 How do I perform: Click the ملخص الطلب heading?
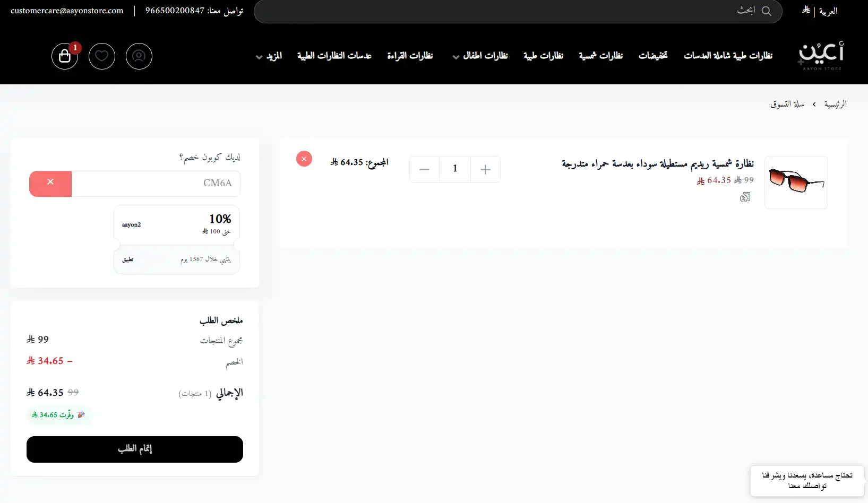coord(221,320)
